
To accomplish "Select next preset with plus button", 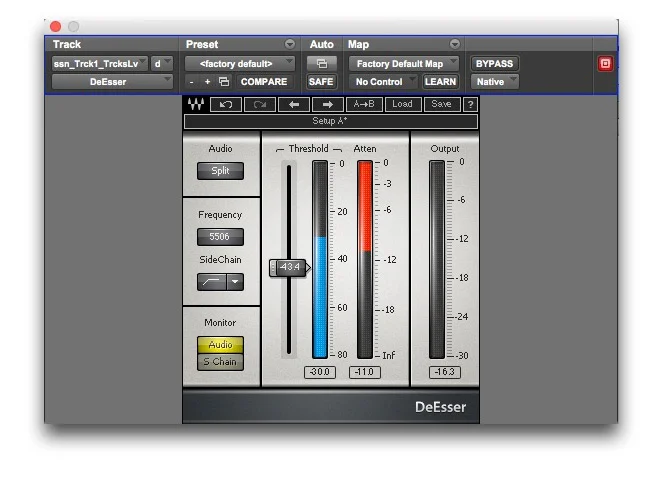I will click(x=207, y=82).
